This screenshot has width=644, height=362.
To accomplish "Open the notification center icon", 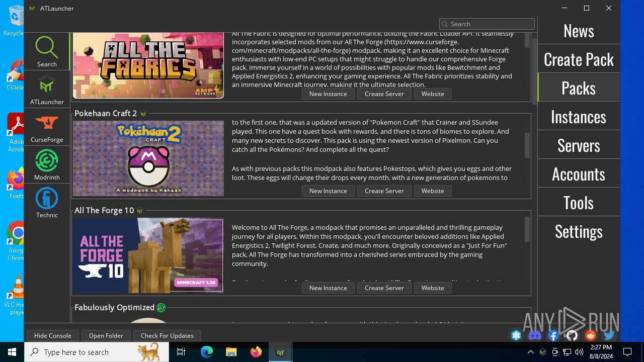I will click(x=627, y=352).
